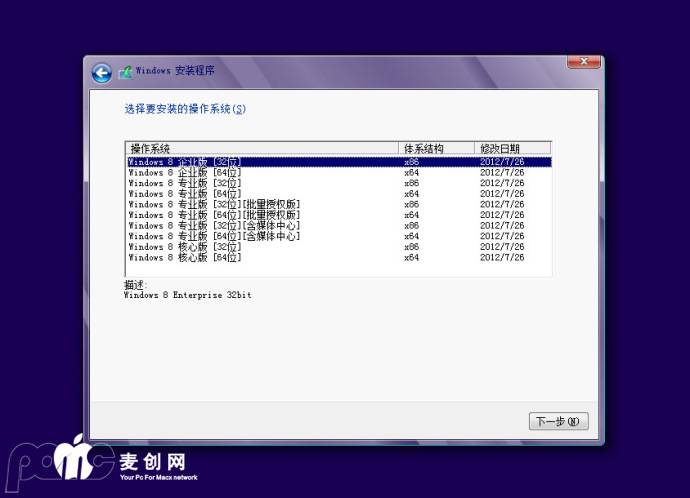The image size is (690, 498).
Task: Select Windows 8 专业版 [32位][含媒体中心]
Action: point(213,226)
